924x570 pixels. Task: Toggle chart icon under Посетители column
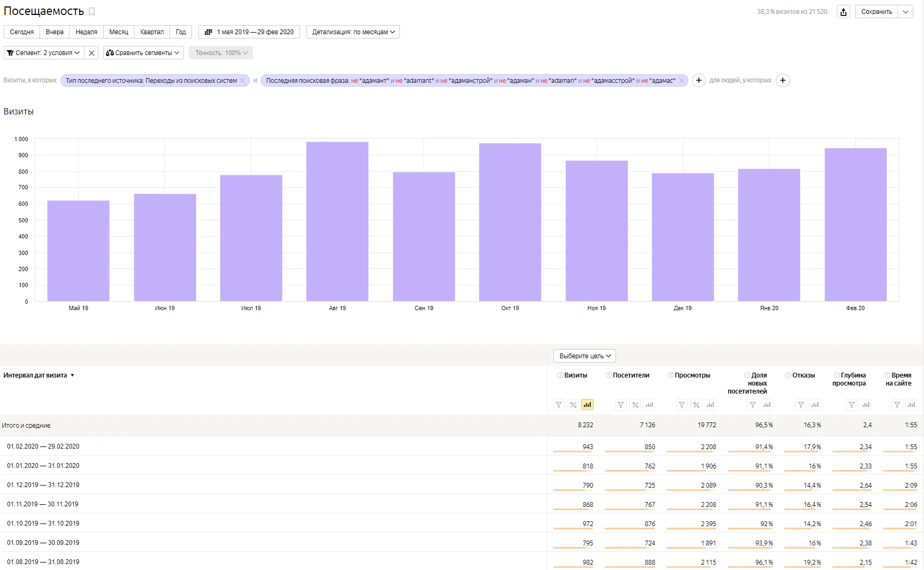tap(649, 405)
